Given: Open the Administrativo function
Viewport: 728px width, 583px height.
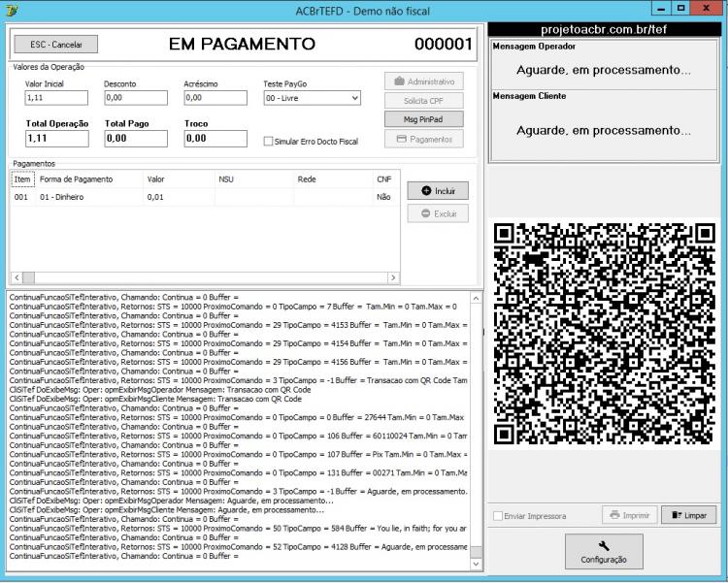Looking at the screenshot, I should point(424,81).
